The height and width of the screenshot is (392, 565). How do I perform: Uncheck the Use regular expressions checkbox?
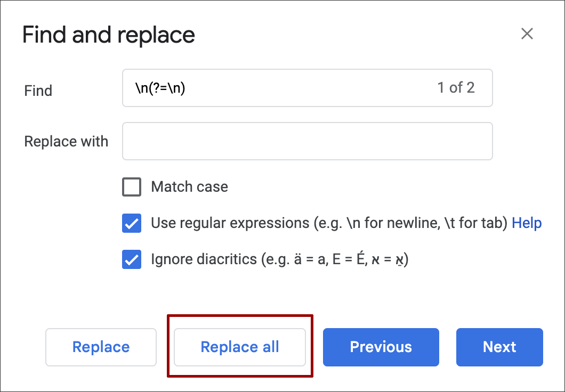pyautogui.click(x=132, y=223)
